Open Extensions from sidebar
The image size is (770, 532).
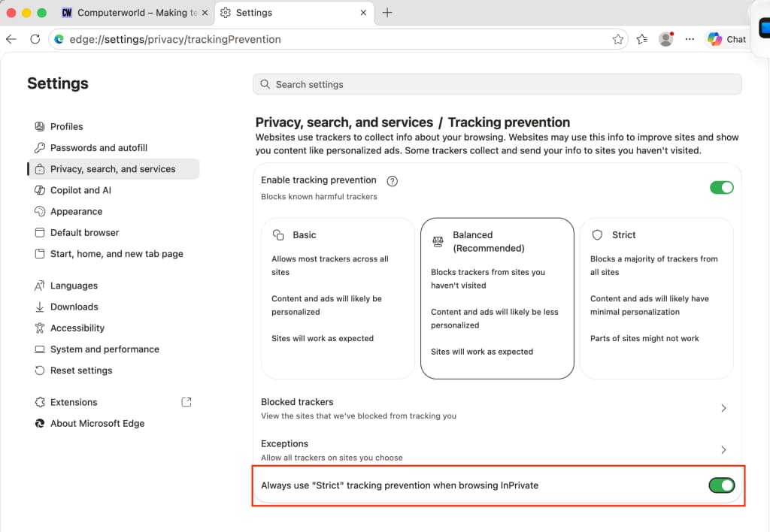[113, 403]
